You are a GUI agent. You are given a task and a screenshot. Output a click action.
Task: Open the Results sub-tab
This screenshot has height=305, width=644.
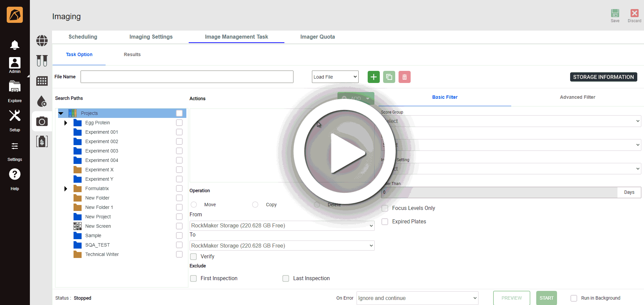(x=132, y=54)
